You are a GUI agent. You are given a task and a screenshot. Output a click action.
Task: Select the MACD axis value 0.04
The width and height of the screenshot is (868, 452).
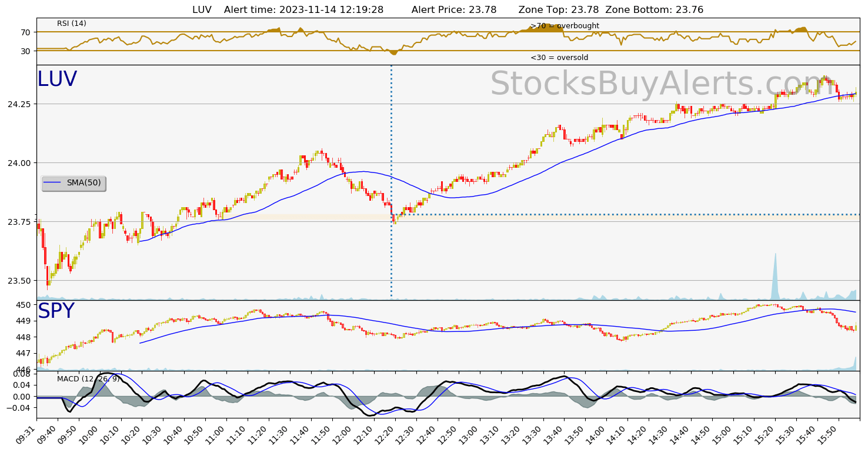click(22, 385)
